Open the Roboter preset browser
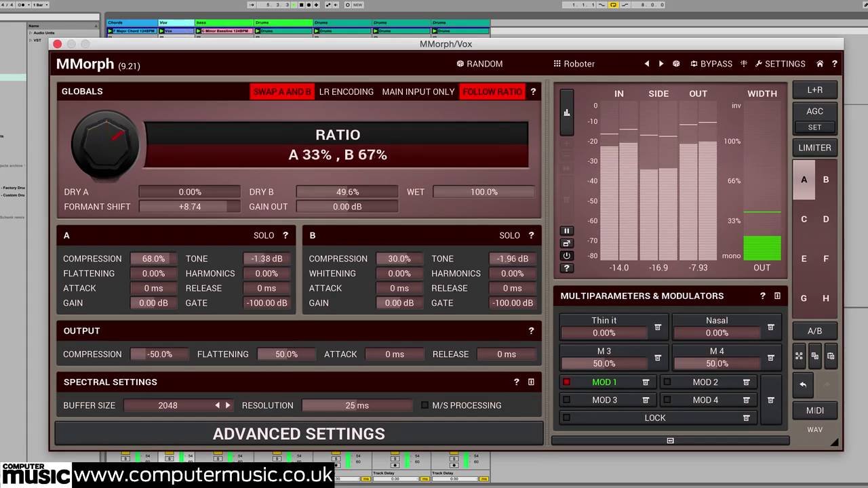 coord(574,64)
